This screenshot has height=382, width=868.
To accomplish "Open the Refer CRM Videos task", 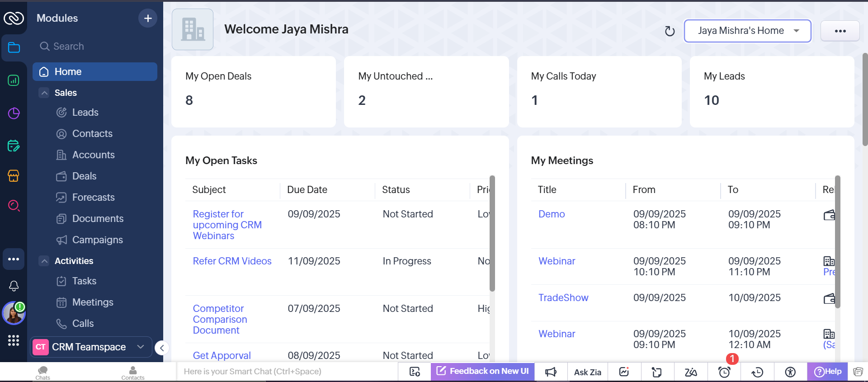I will (232, 261).
